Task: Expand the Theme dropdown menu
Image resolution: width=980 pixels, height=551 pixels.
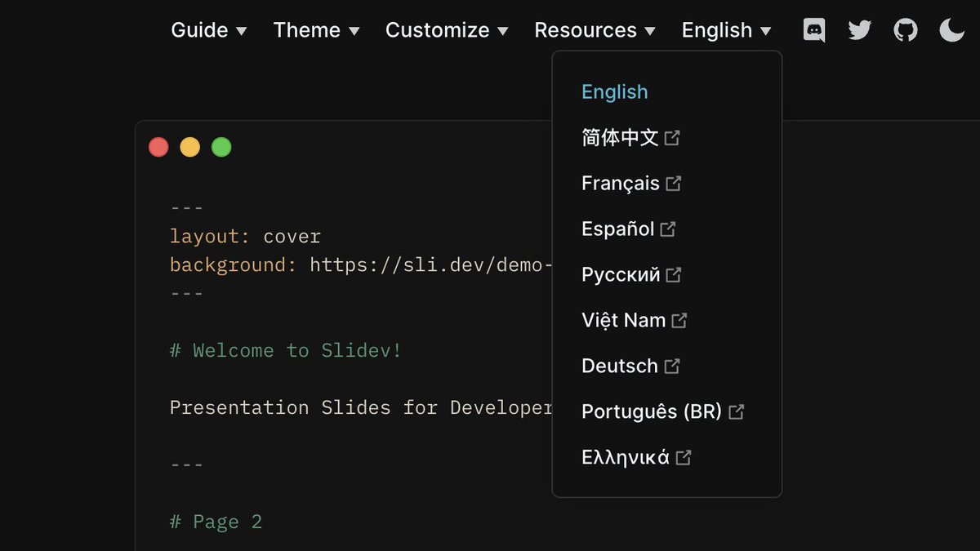Action: pos(317,30)
